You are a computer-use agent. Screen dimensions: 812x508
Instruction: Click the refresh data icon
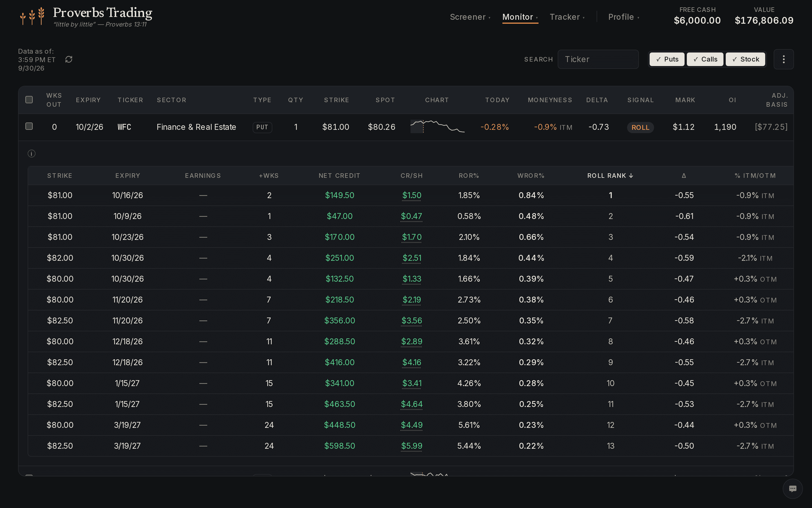[69, 60]
